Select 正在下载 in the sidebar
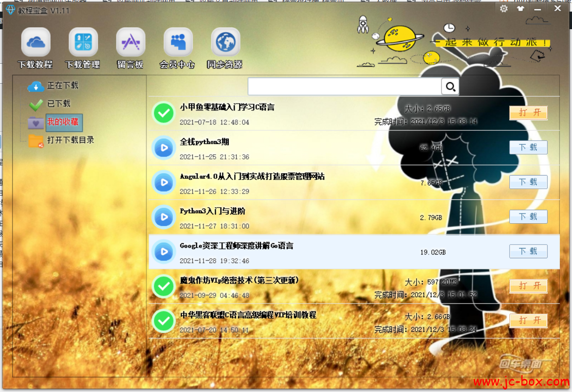This screenshot has height=392, width=572. (x=62, y=86)
